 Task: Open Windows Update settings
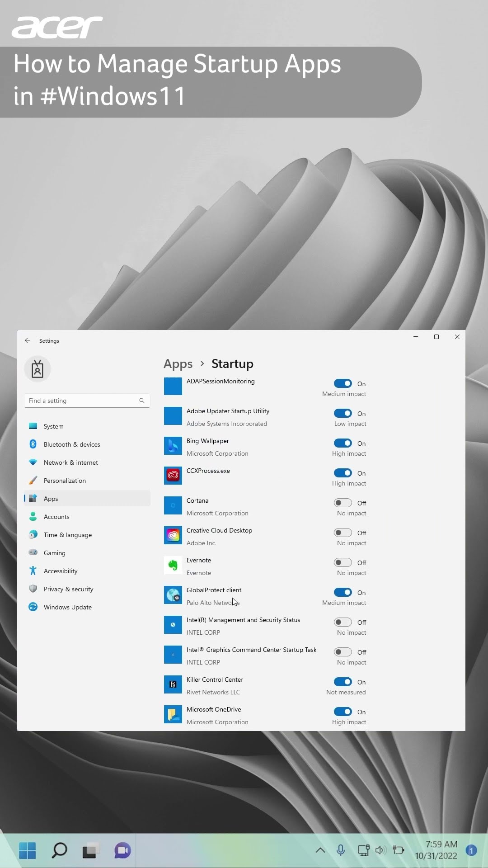(x=87, y=607)
